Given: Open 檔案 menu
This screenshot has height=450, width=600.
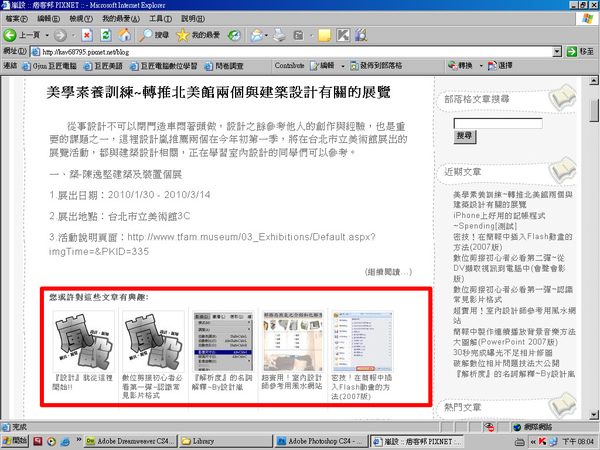Looking at the screenshot, I should coord(16,18).
